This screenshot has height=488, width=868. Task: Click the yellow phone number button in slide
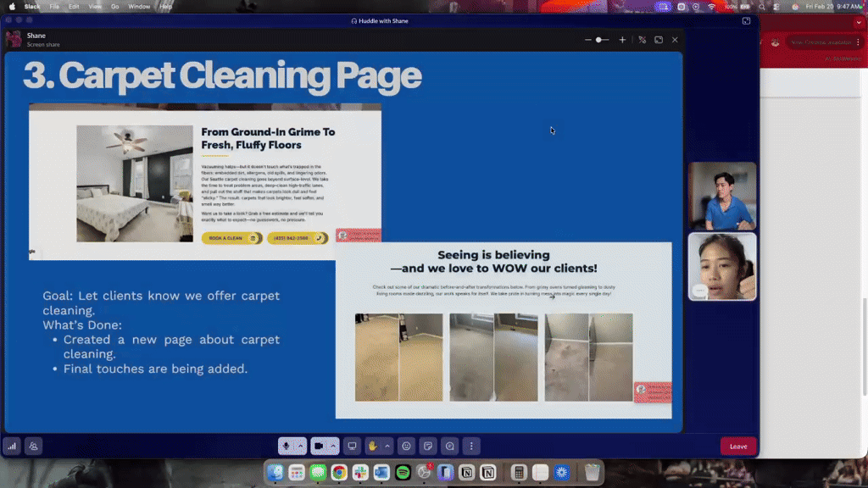[x=298, y=238]
